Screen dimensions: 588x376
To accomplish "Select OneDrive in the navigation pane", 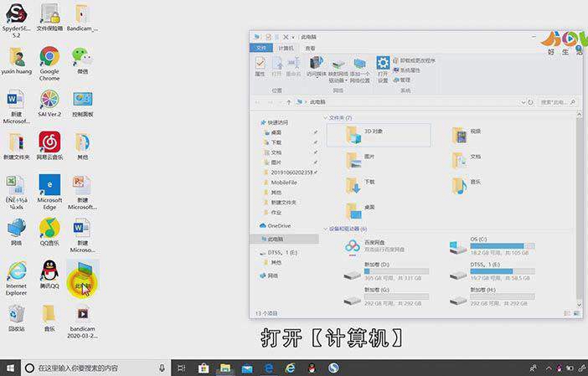I will coord(276,225).
